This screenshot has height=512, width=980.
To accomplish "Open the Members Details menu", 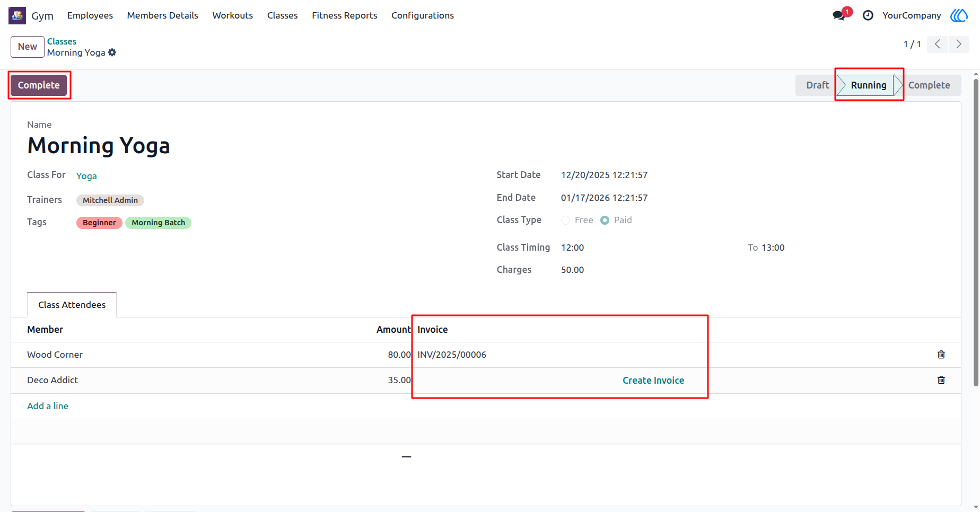I will (163, 15).
